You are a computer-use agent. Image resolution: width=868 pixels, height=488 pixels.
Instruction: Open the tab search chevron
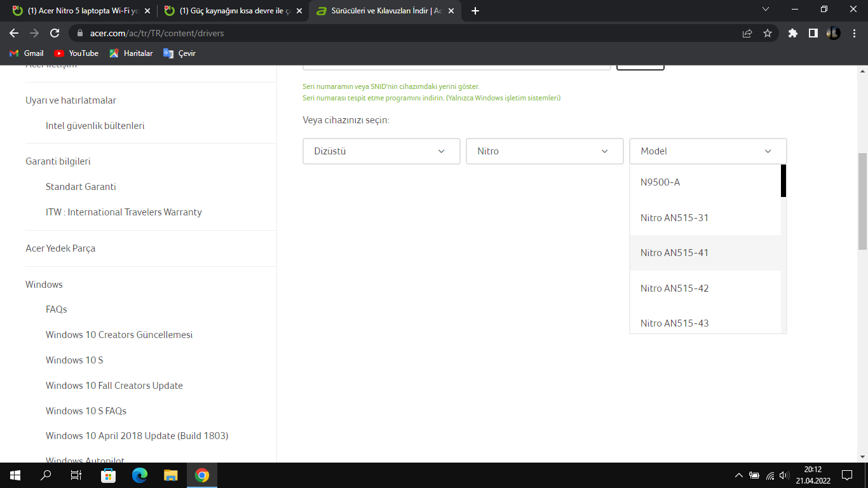tap(766, 10)
